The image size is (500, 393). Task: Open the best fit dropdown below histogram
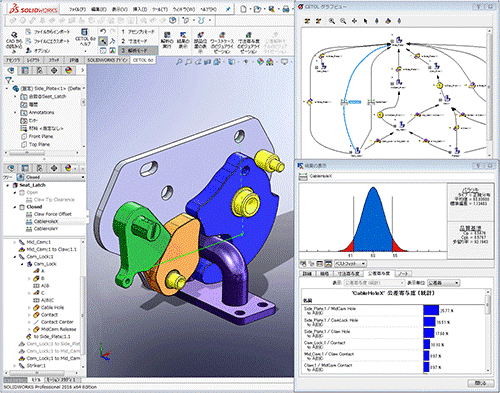(350, 264)
